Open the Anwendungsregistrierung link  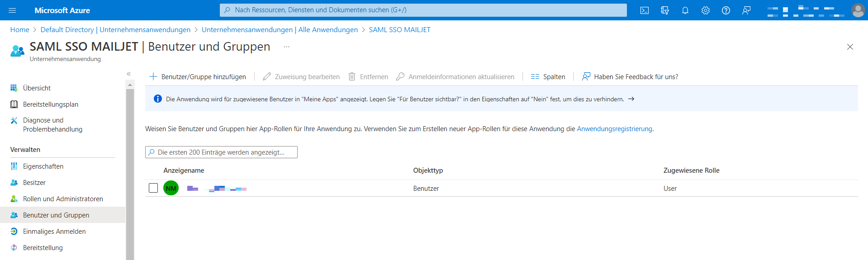(614, 129)
